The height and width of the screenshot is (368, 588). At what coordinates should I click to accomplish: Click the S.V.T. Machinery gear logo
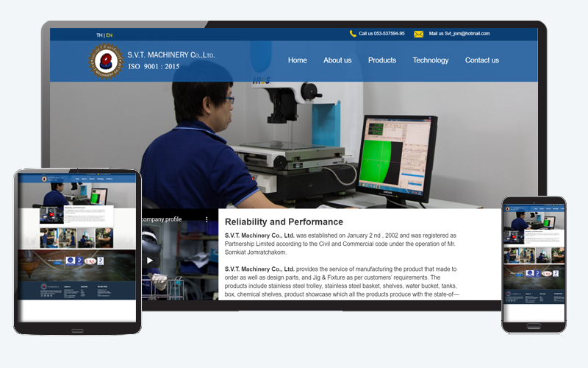pyautogui.click(x=106, y=61)
